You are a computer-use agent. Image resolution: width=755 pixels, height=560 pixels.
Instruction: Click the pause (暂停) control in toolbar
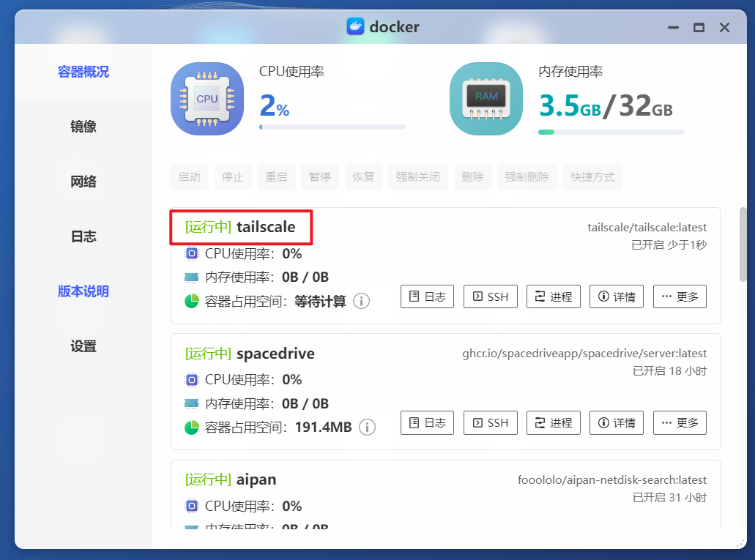coord(320,176)
